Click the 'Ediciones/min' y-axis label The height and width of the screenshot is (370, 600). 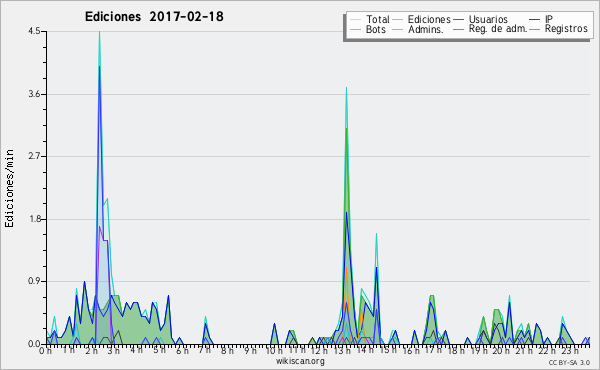(x=9, y=188)
